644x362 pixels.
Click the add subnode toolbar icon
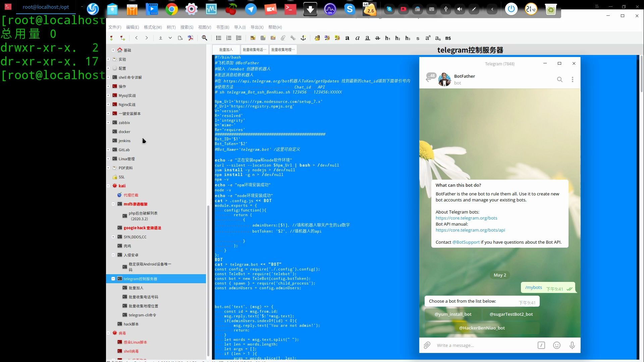click(x=122, y=38)
